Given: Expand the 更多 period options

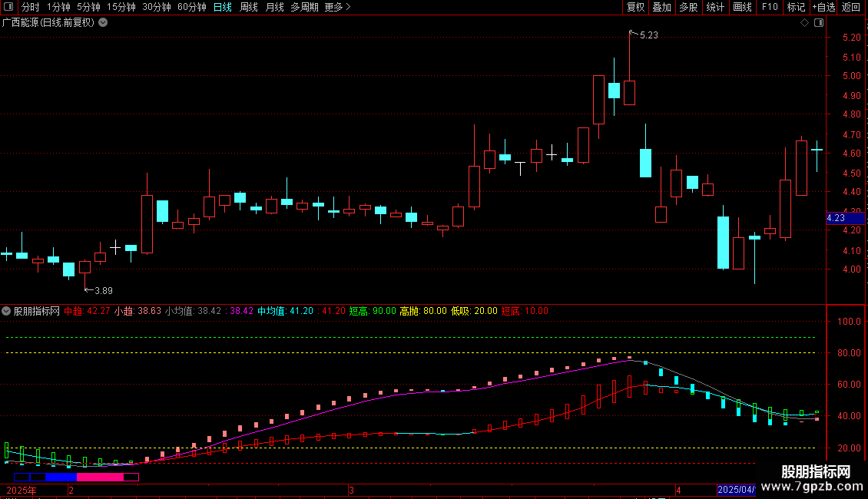Looking at the screenshot, I should tap(337, 7).
